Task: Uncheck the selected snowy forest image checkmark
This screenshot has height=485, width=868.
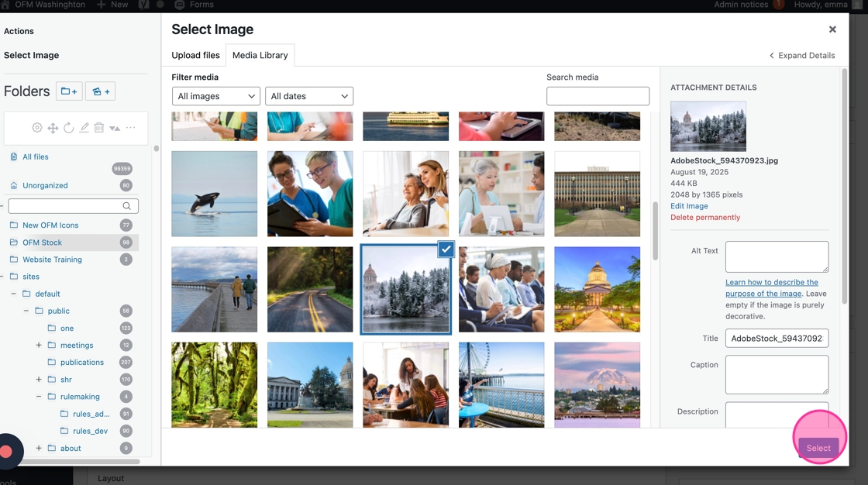Action: click(446, 249)
